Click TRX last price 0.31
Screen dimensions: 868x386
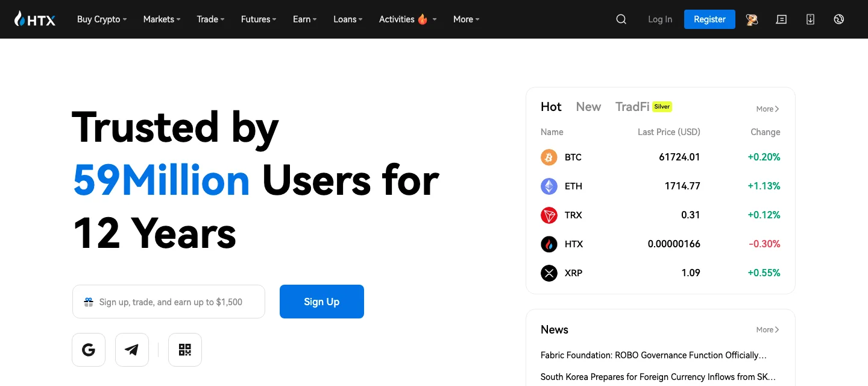tap(691, 215)
